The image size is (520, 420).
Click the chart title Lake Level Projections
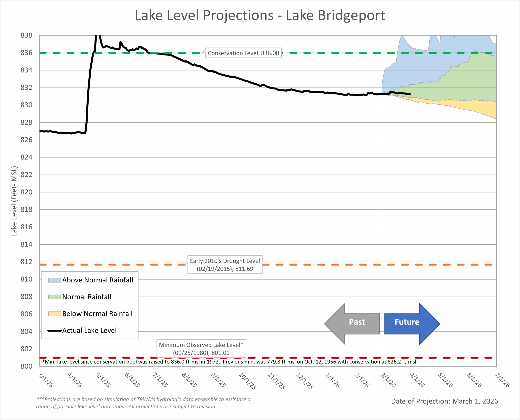coord(260,15)
